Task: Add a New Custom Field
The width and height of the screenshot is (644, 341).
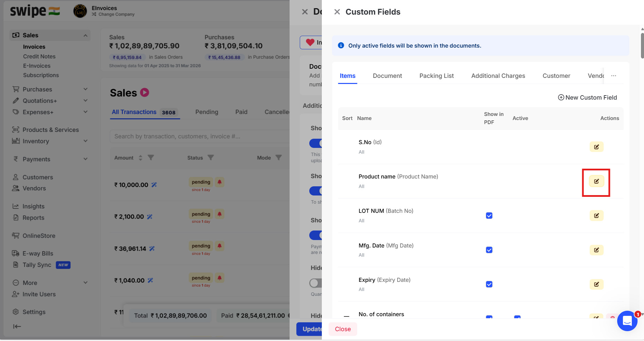Action: pos(587,98)
